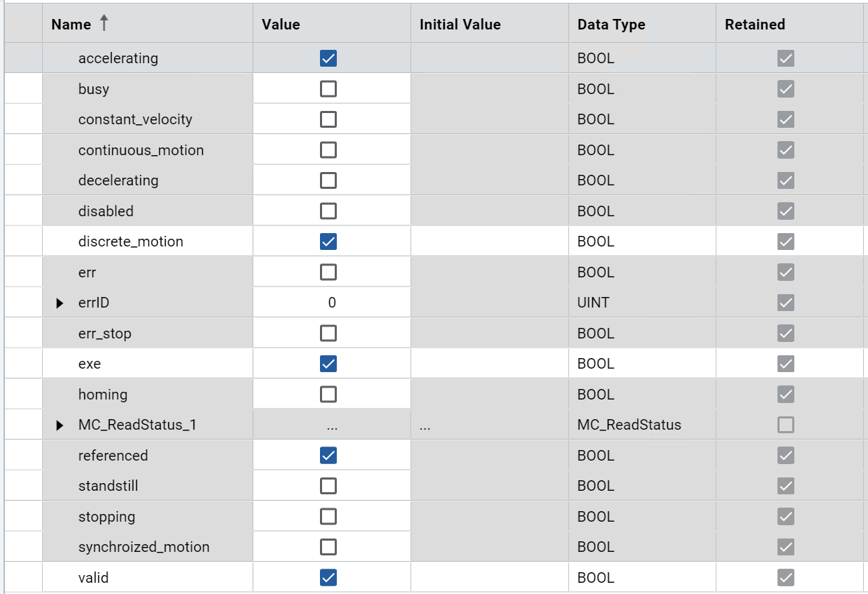Toggle Retained checkbox for MC_ReadStatus_1
868x594 pixels.
[x=786, y=425]
